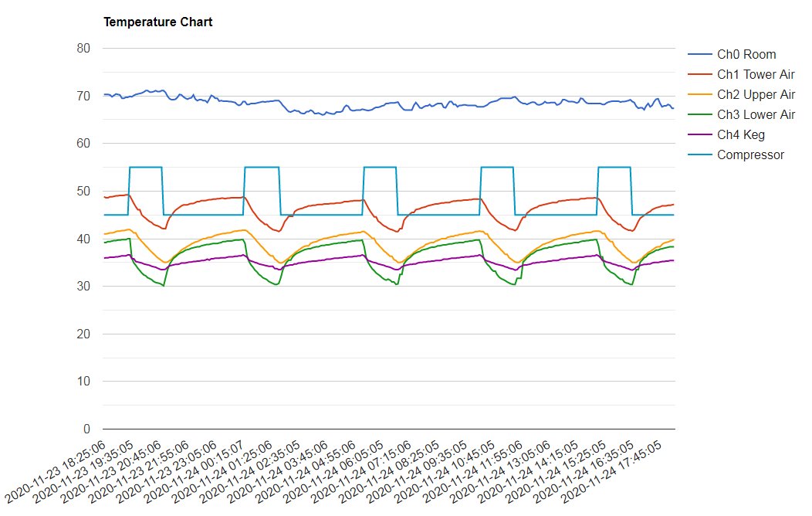Click the 60 label on the vertical axis
Viewport: 812px width, 516px height.
tap(83, 144)
